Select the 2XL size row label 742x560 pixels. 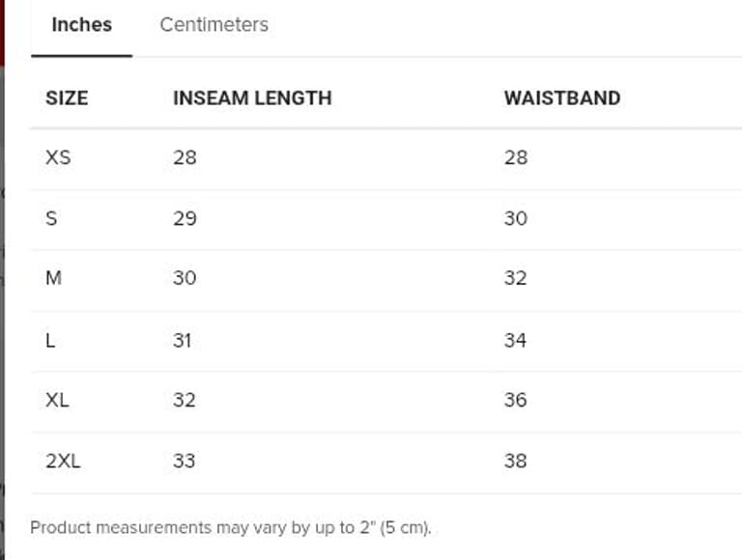(x=63, y=461)
